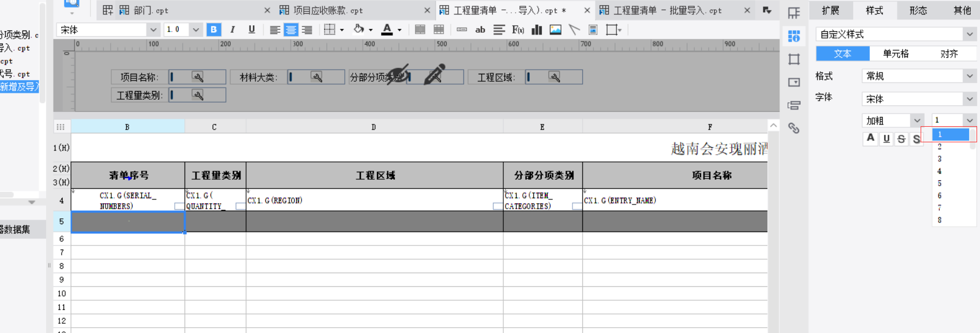Viewport: 980px width, 333px height.
Task: Click the 项目名称 parameter input widget
Action: click(x=197, y=77)
